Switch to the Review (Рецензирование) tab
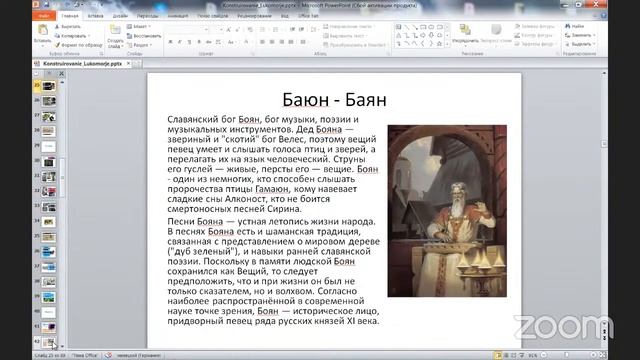640x360 pixels. [x=255, y=16]
